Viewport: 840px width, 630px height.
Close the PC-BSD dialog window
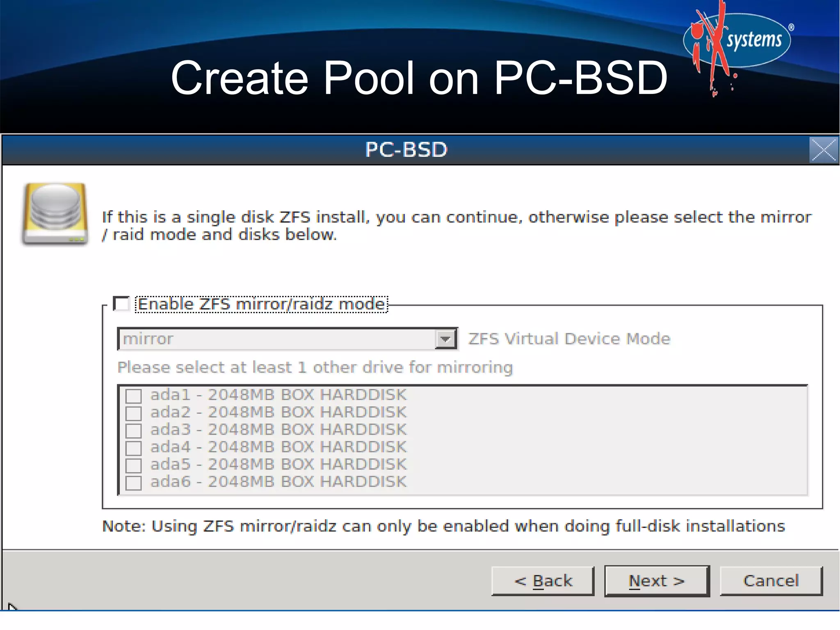click(x=824, y=150)
